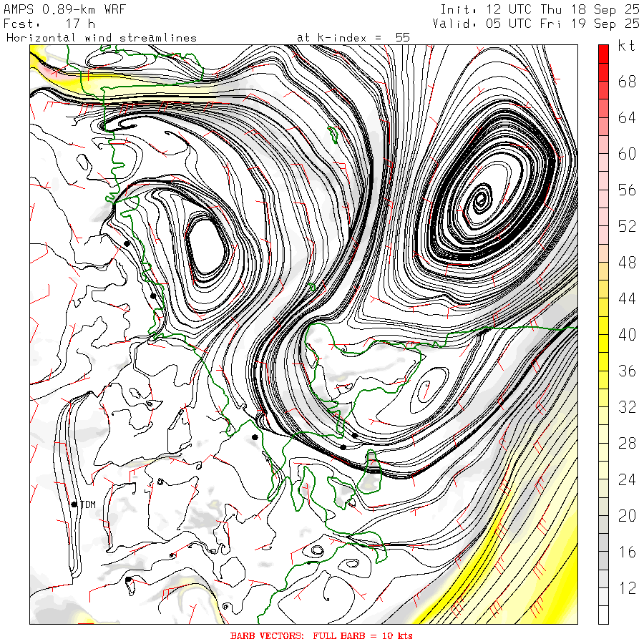
Task: Click the 'Horizontal wind streamlines' caption
Action: [x=101, y=37]
